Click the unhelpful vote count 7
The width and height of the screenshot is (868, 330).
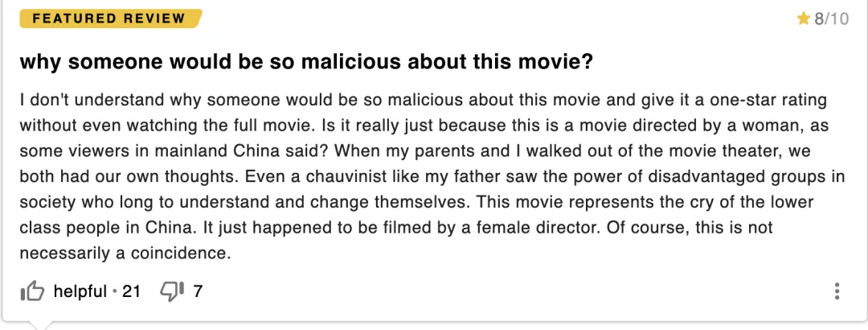click(198, 291)
